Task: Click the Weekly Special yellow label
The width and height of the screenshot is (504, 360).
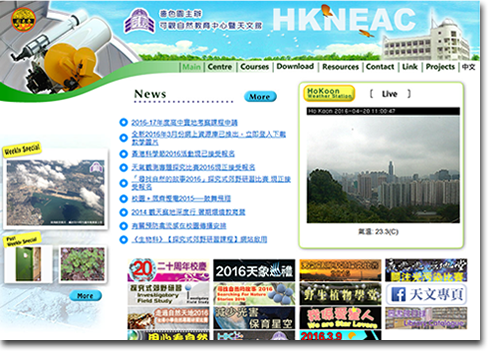Action: (22, 149)
